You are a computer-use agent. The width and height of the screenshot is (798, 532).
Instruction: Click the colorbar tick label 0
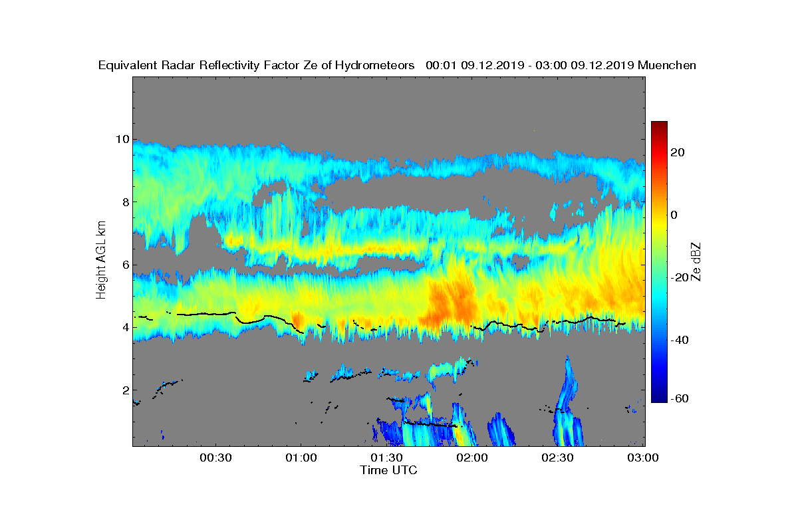click(x=675, y=215)
